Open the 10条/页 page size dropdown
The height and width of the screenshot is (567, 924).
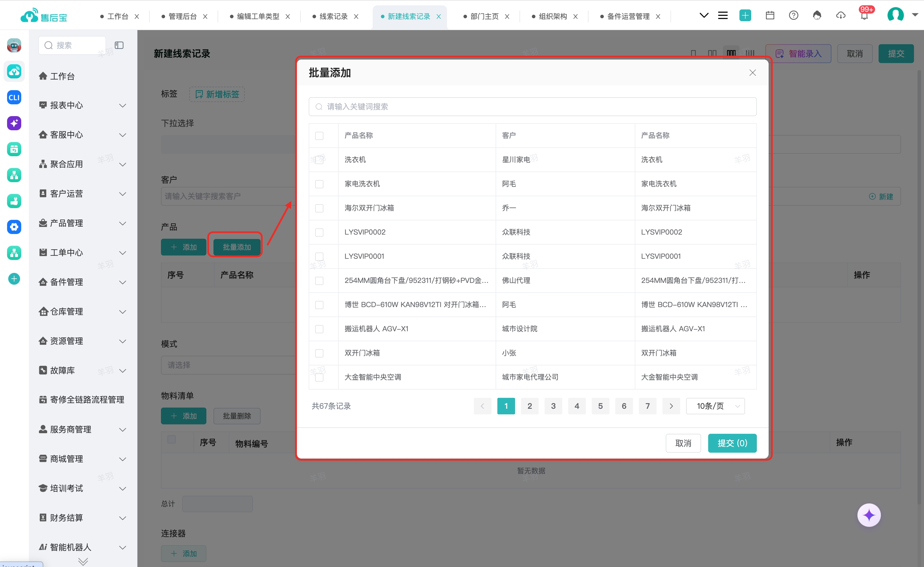[716, 406]
